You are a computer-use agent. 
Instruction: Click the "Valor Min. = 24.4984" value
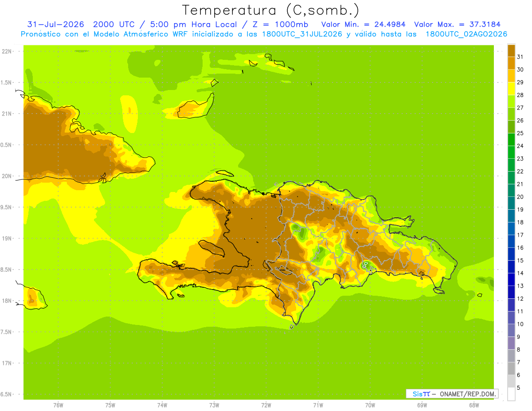tap(363, 24)
